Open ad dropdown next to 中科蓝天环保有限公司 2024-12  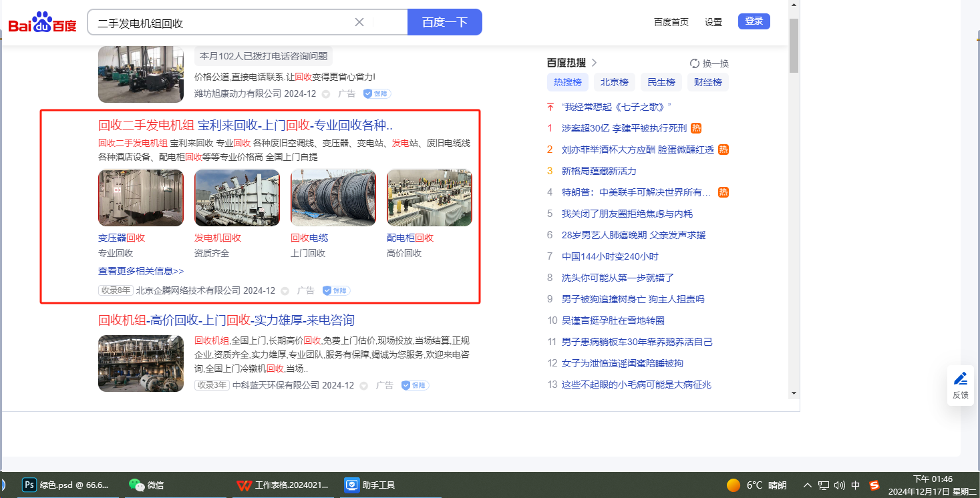pyautogui.click(x=364, y=385)
